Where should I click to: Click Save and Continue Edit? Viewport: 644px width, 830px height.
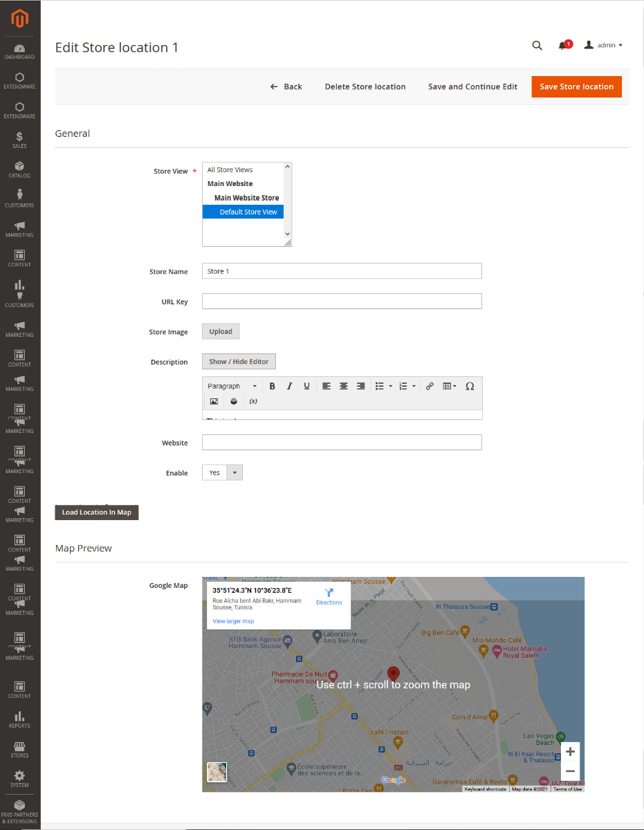click(x=472, y=86)
